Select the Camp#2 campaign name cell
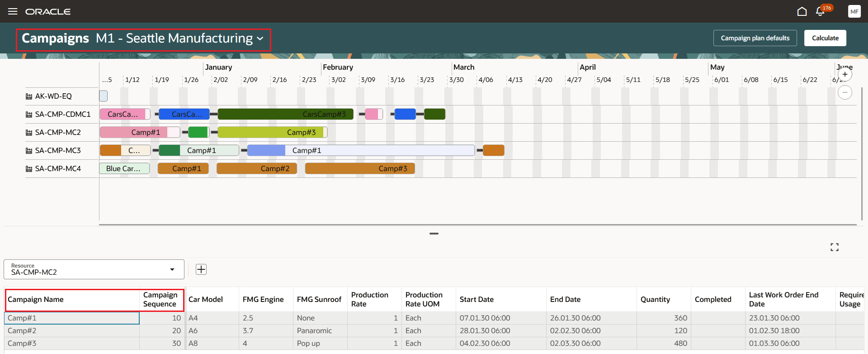 coord(72,331)
